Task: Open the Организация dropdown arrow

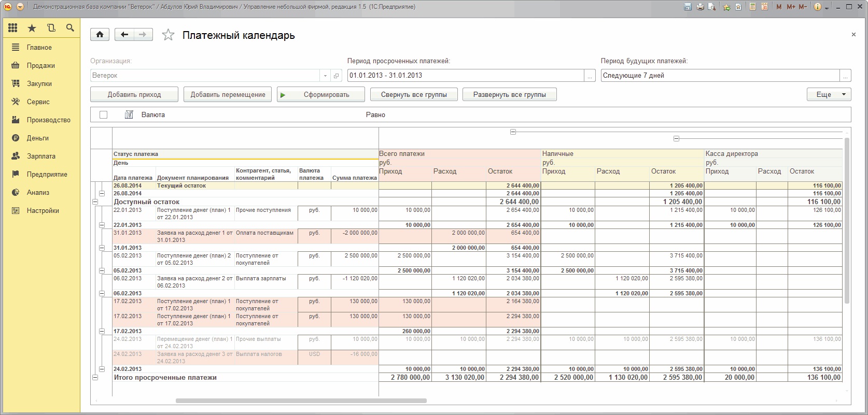Action: tap(325, 76)
